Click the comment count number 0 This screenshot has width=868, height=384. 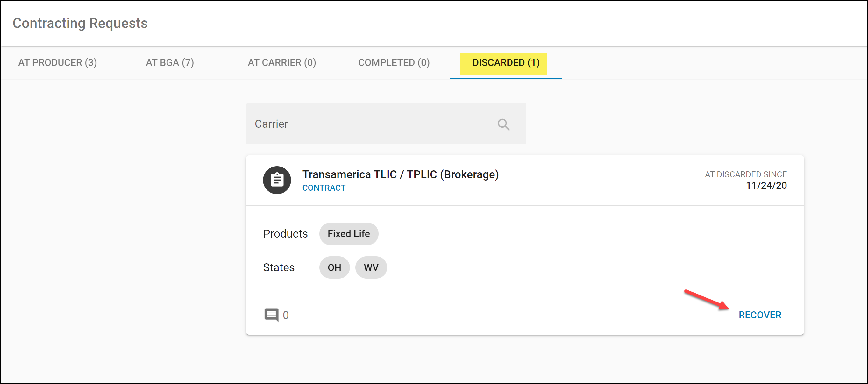285,315
